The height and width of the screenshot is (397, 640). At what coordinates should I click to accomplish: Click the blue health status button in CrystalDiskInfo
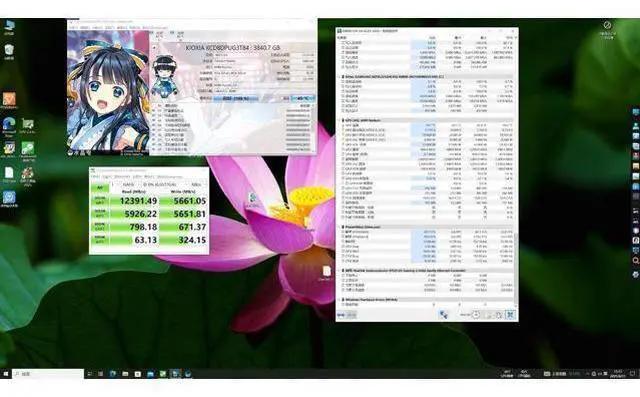[x=236, y=98]
